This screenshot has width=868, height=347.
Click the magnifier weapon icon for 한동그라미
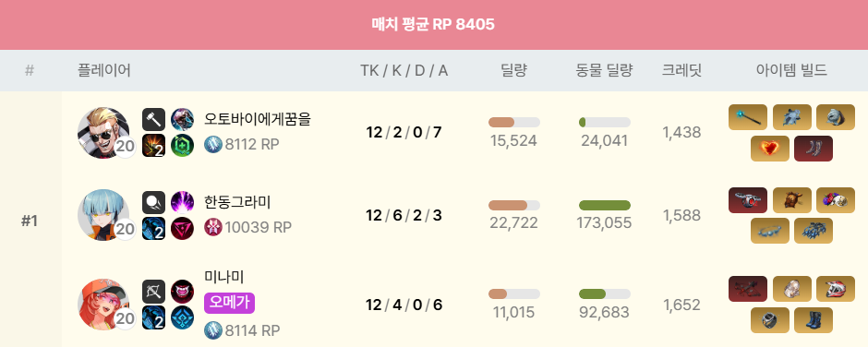154,202
